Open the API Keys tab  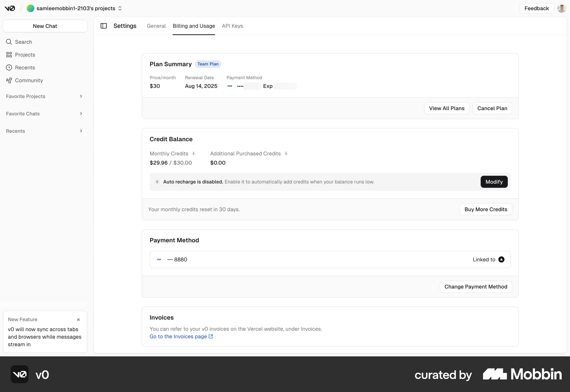click(232, 26)
